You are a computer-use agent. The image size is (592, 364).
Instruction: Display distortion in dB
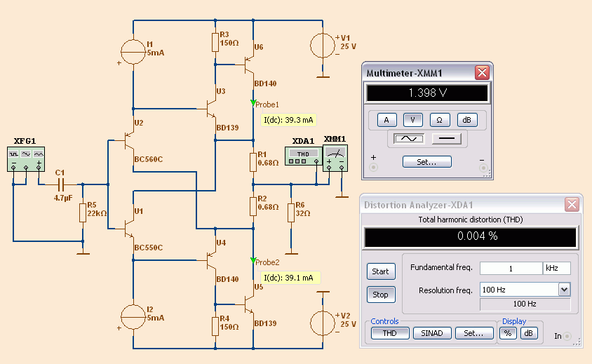(529, 333)
